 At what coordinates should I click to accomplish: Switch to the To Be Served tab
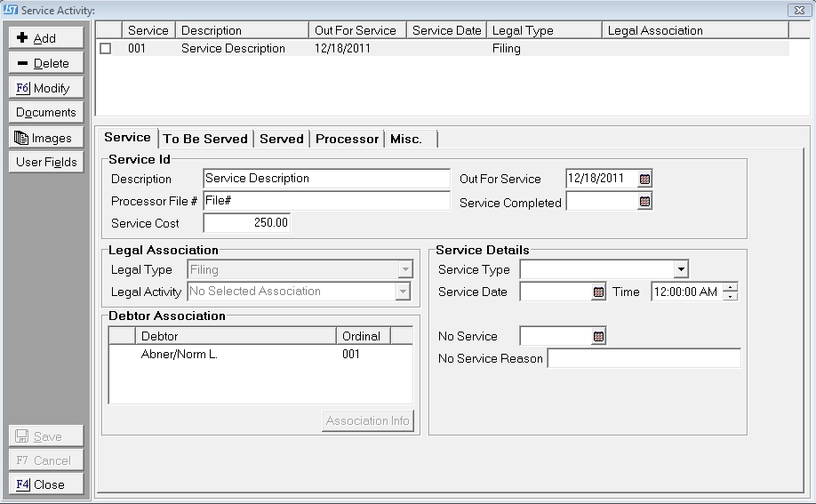[x=205, y=139]
